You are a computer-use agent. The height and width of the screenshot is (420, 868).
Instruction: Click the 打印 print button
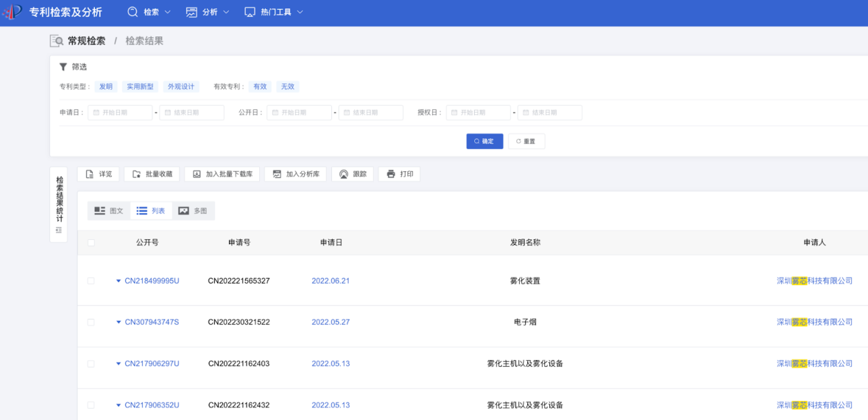point(400,174)
